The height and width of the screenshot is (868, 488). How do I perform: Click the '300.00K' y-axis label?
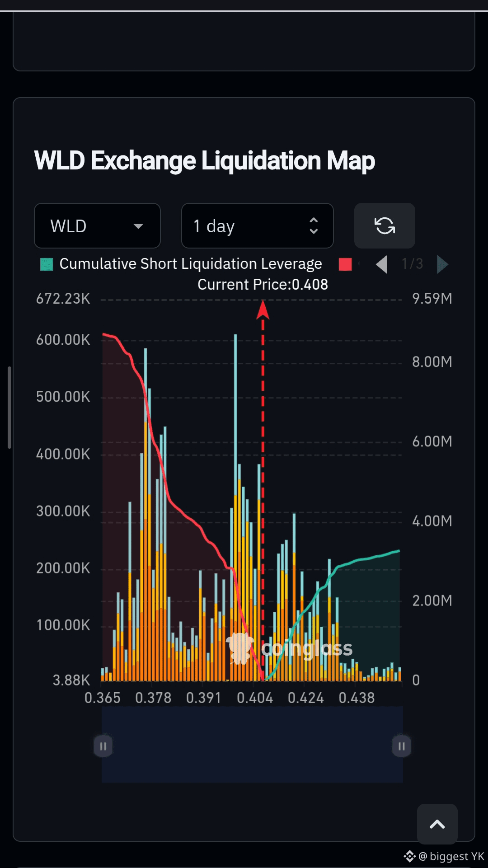click(x=63, y=511)
